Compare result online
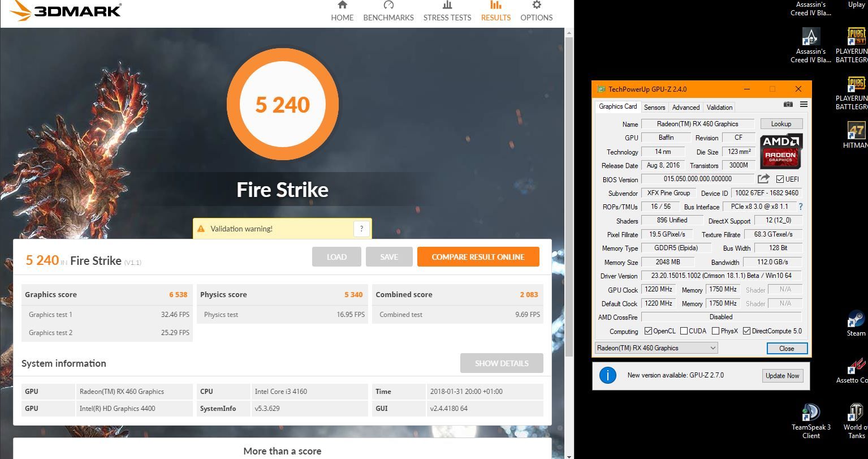868x459 pixels. pos(478,257)
